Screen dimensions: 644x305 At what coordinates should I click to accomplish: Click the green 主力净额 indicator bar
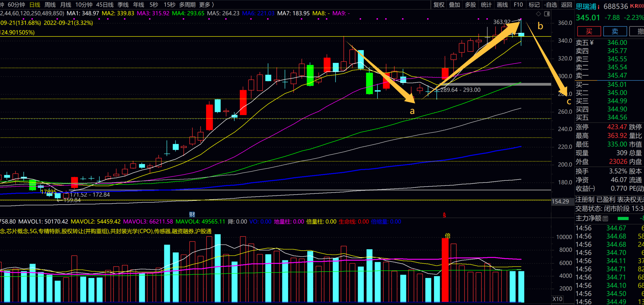point(623,218)
